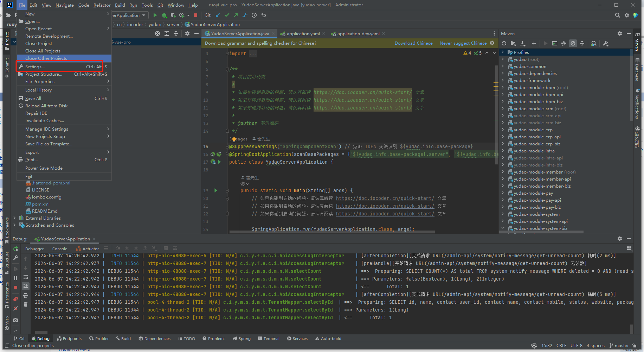Image resolution: width=644 pixels, height=352 pixels.
Task: Select Settings... in the File menu
Action: [x=35, y=67]
